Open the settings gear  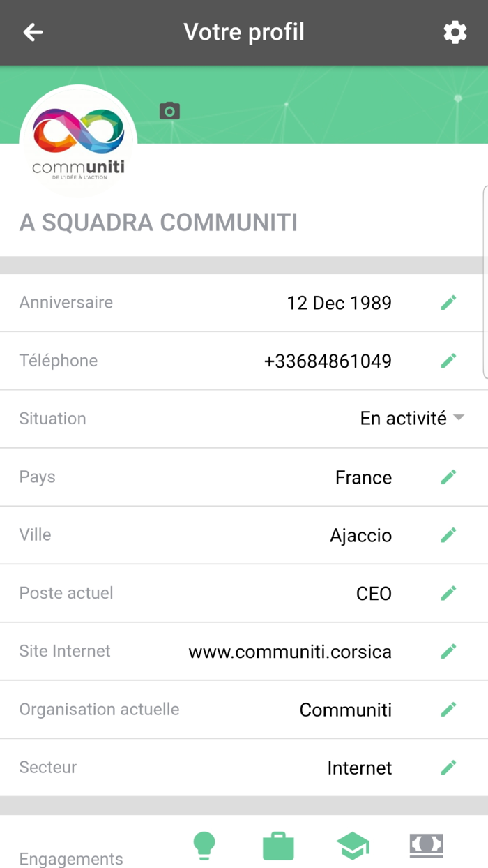(455, 32)
